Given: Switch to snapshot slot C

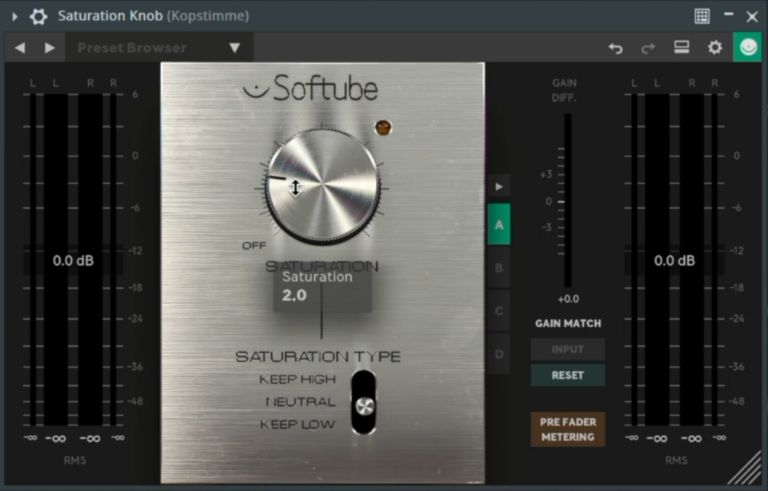Looking at the screenshot, I should pyautogui.click(x=499, y=311).
